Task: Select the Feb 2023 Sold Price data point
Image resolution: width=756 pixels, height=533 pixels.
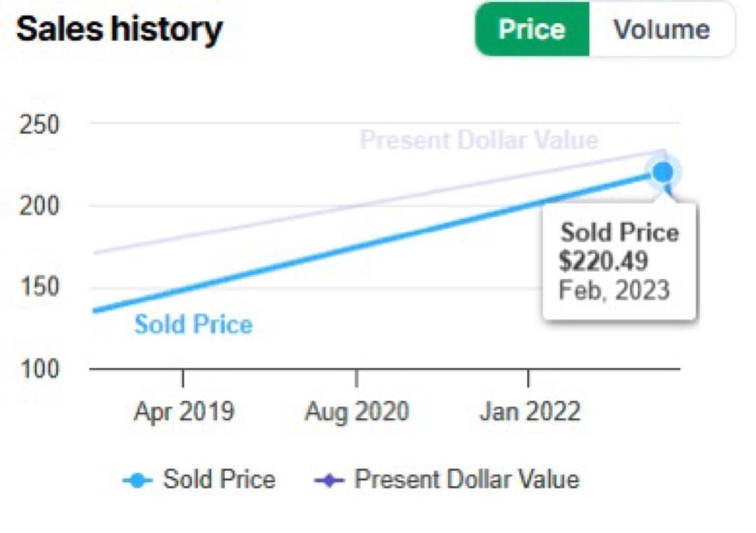Action: [x=662, y=171]
